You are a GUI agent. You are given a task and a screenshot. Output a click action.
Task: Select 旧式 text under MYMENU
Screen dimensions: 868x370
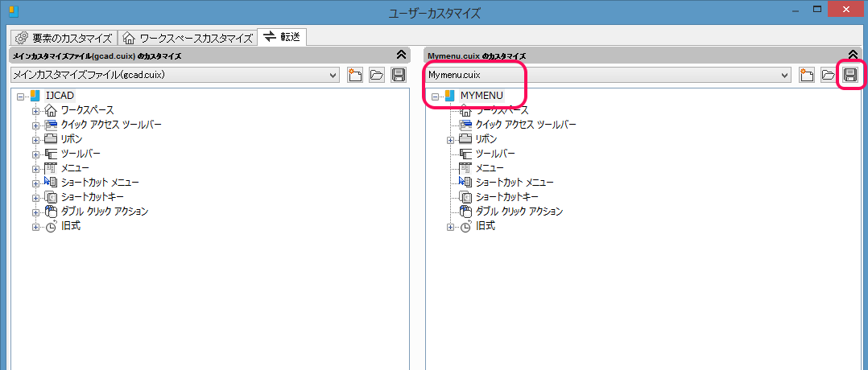tap(485, 226)
